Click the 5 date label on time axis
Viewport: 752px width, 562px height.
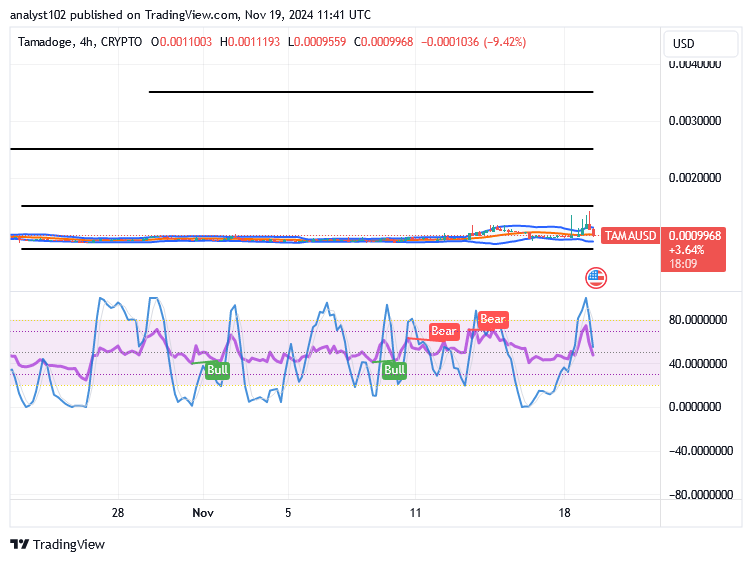coord(288,513)
